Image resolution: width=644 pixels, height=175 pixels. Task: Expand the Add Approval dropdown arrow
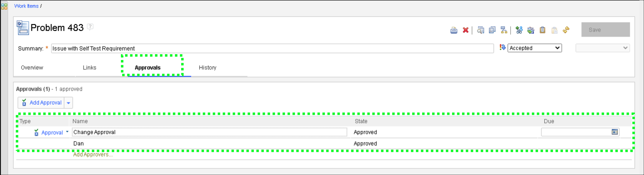tap(69, 103)
